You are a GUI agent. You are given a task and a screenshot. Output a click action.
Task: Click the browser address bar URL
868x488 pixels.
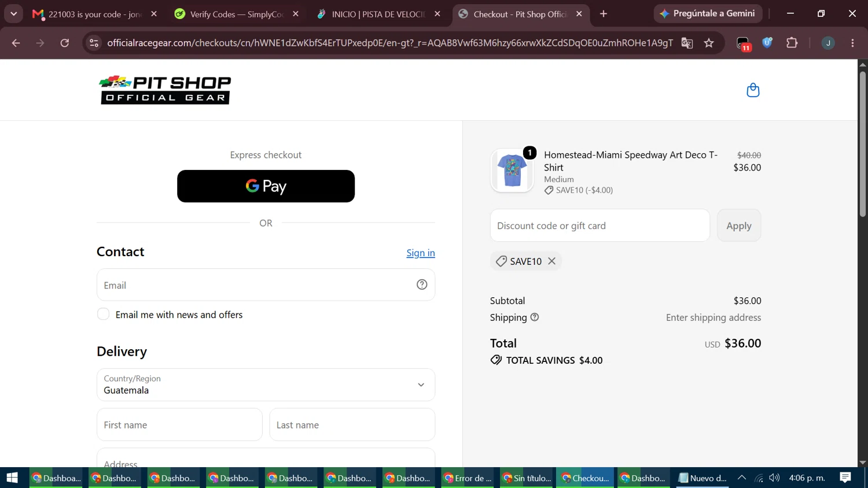point(390,43)
